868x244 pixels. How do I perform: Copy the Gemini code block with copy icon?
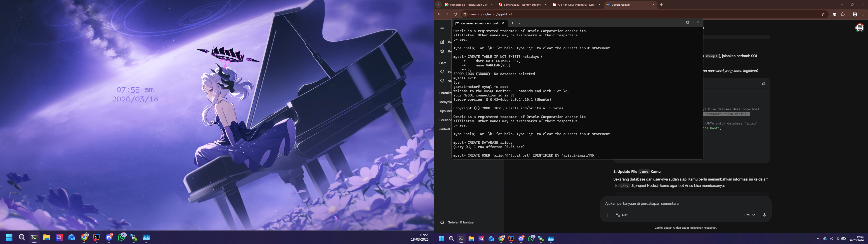pyautogui.click(x=764, y=84)
